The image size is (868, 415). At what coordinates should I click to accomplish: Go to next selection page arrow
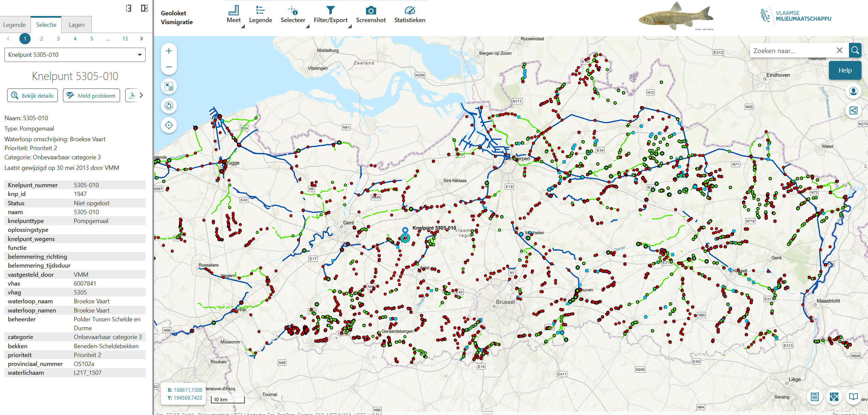tap(141, 39)
